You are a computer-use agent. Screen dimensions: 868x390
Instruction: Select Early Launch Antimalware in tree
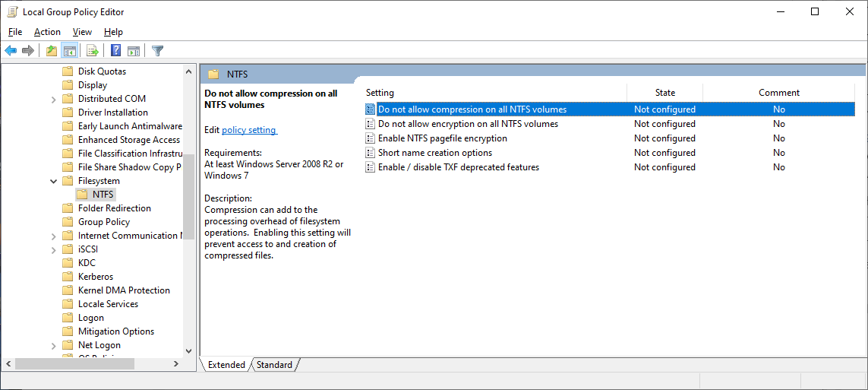[x=130, y=126]
